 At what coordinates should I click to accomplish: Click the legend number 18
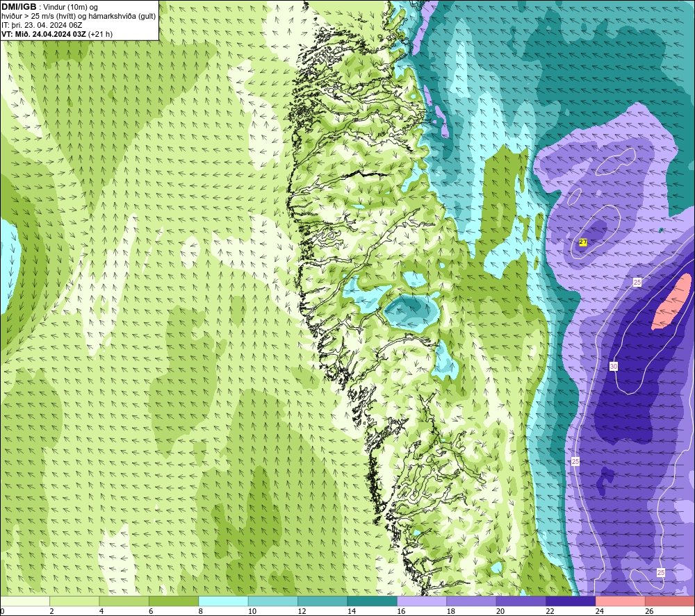coord(451,611)
